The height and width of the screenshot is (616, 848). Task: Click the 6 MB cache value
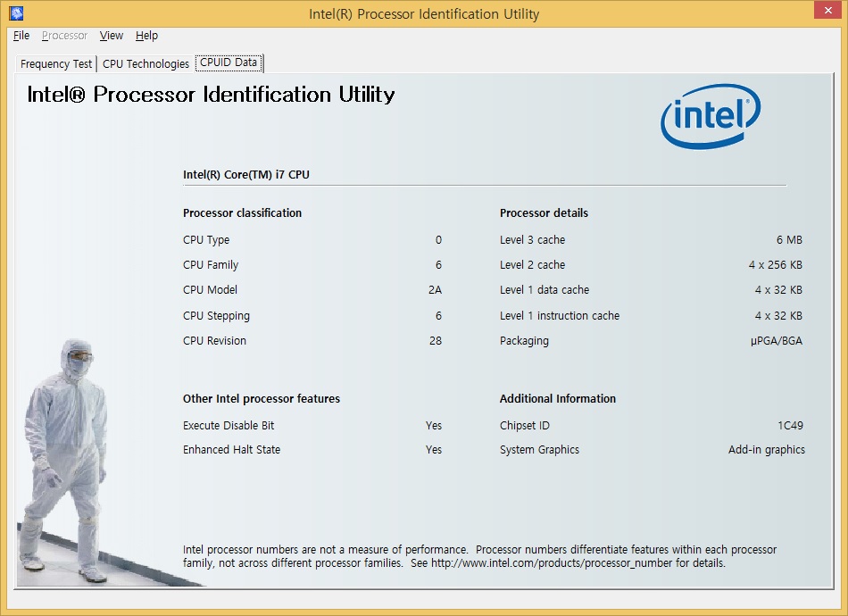(790, 240)
